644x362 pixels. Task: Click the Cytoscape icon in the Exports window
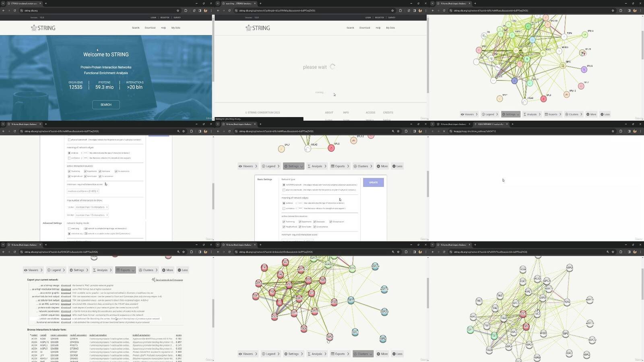(153, 279)
